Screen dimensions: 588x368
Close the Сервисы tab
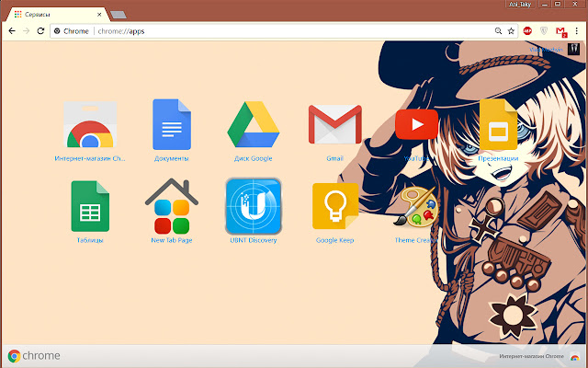tap(99, 15)
